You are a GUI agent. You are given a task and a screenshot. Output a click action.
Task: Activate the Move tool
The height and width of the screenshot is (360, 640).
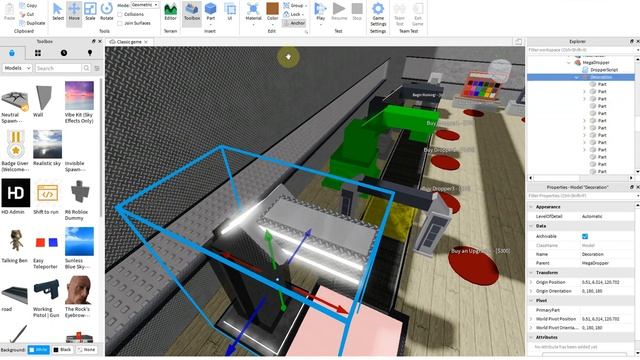point(74,12)
